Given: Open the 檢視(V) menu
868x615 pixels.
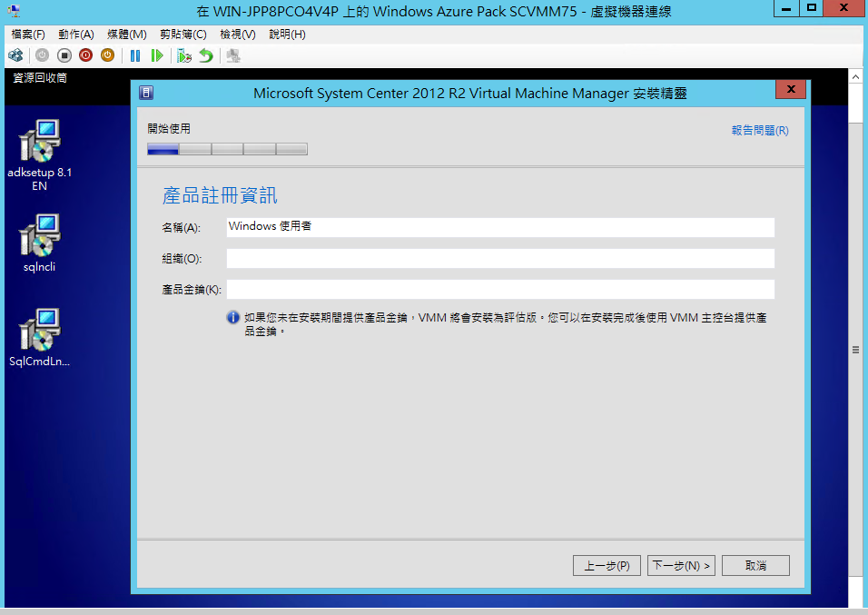Looking at the screenshot, I should click(x=238, y=35).
